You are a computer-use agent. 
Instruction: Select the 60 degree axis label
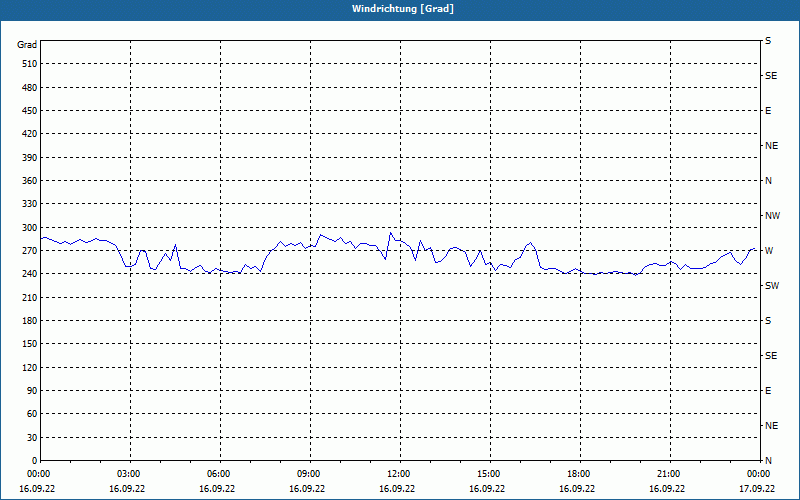(x=32, y=414)
